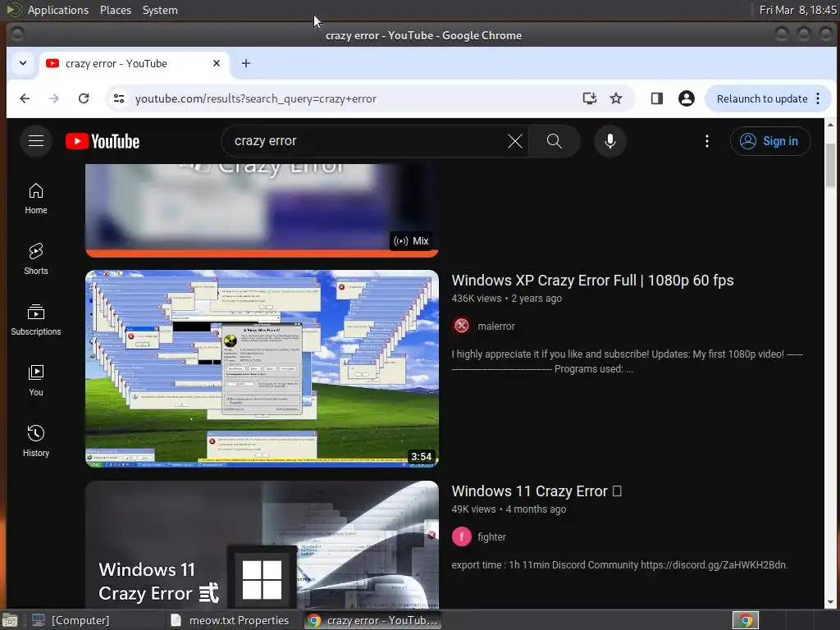Open the Places menu
The width and height of the screenshot is (840, 630).
[x=115, y=10]
